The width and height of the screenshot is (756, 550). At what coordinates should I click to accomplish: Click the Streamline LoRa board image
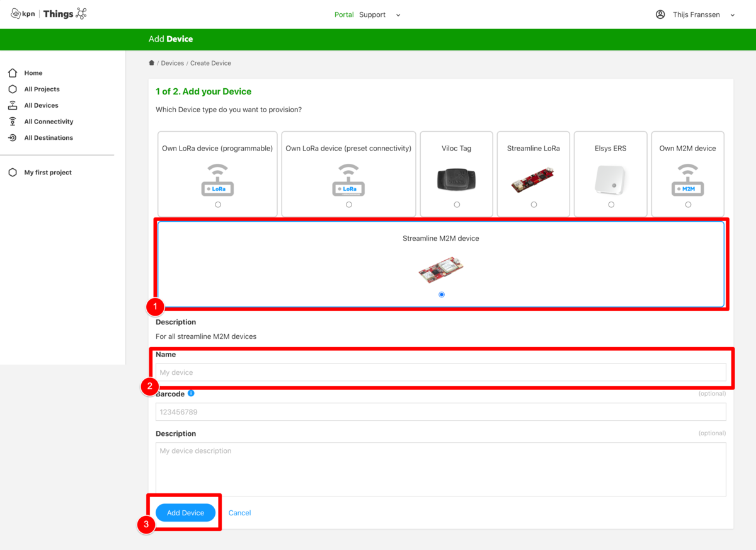pos(534,180)
